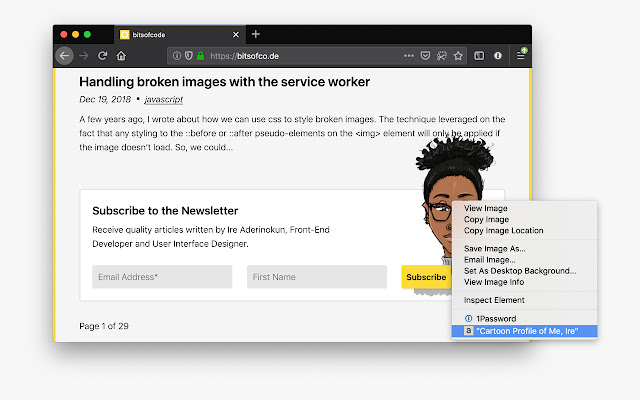Select the bitsofcode browser tab

(180, 35)
